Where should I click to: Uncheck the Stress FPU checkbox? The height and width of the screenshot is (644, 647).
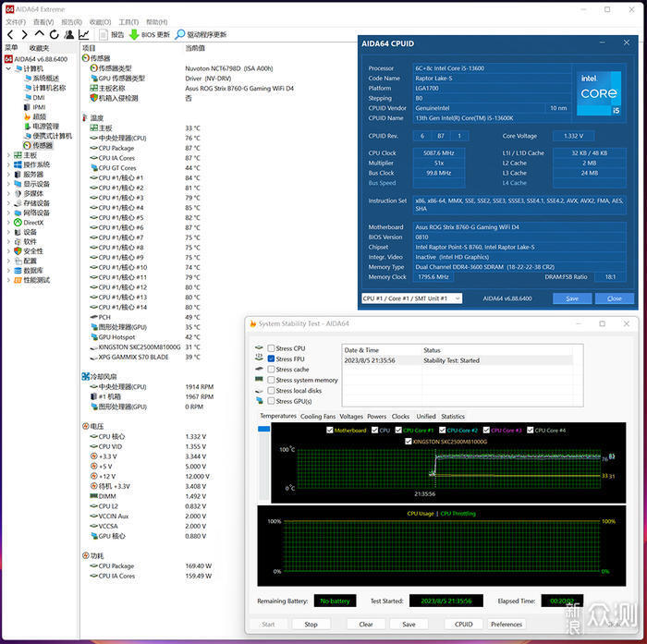[x=271, y=358]
